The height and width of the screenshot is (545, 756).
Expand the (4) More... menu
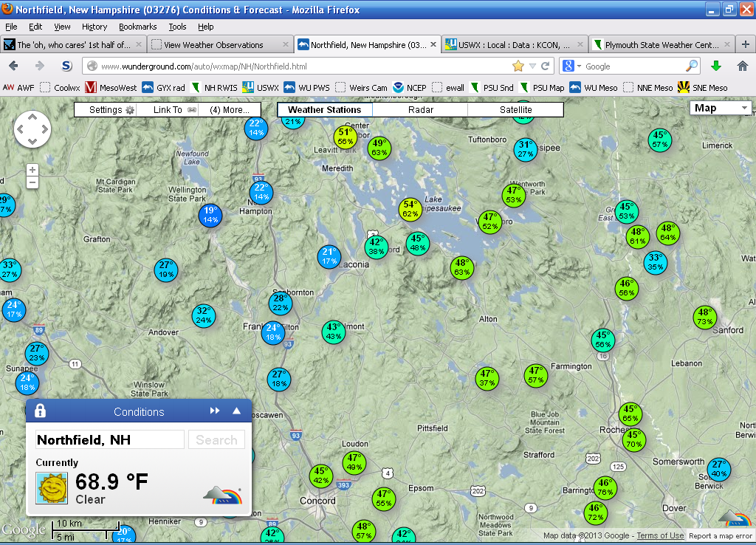230,110
